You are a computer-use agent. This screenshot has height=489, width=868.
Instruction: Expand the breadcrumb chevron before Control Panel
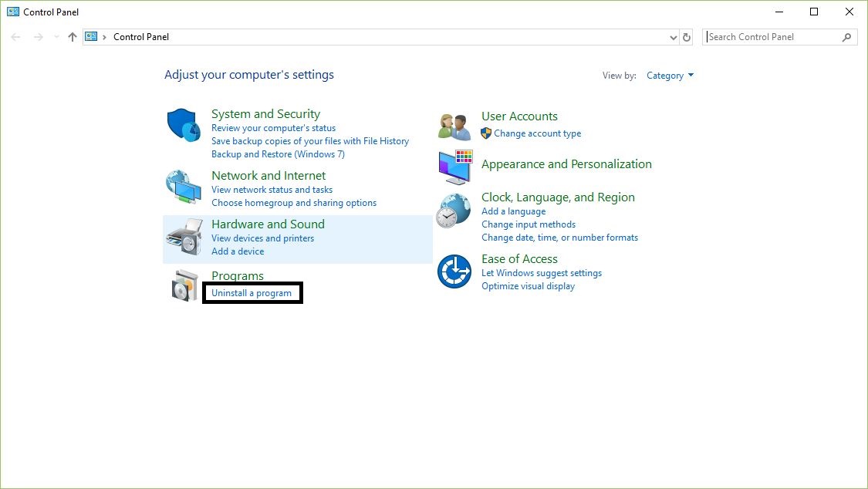tap(104, 37)
